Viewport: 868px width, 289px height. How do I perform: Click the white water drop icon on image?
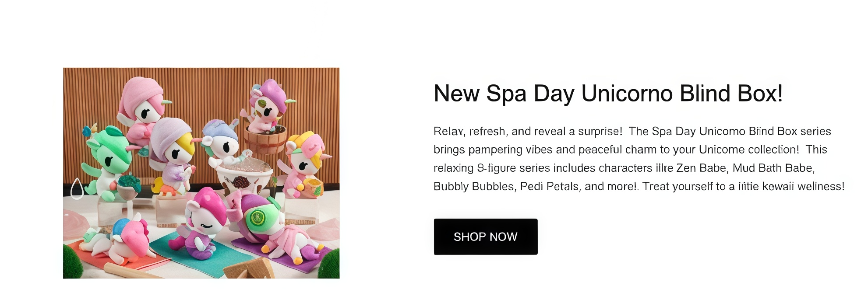(x=77, y=188)
